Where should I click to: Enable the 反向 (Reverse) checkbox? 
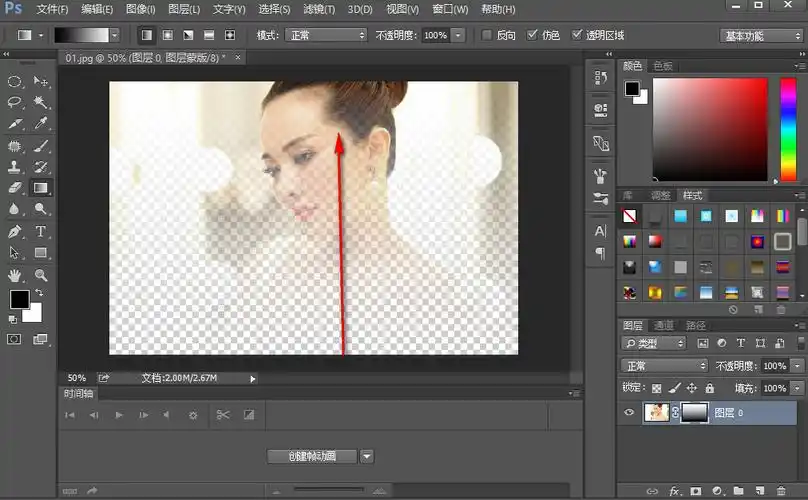[x=486, y=35]
